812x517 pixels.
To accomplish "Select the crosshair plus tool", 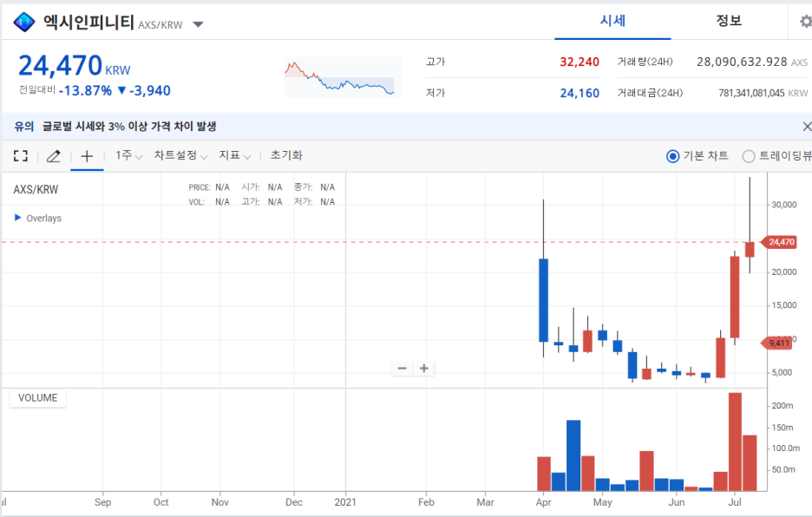I will click(x=87, y=156).
